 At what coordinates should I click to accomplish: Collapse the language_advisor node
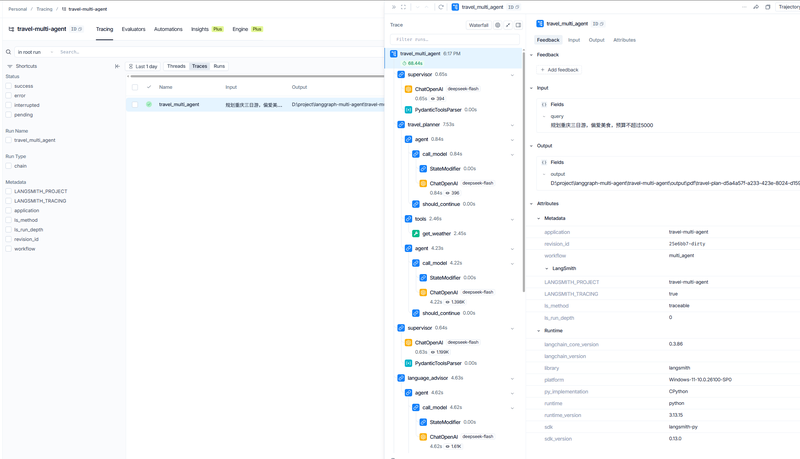pyautogui.click(x=512, y=379)
